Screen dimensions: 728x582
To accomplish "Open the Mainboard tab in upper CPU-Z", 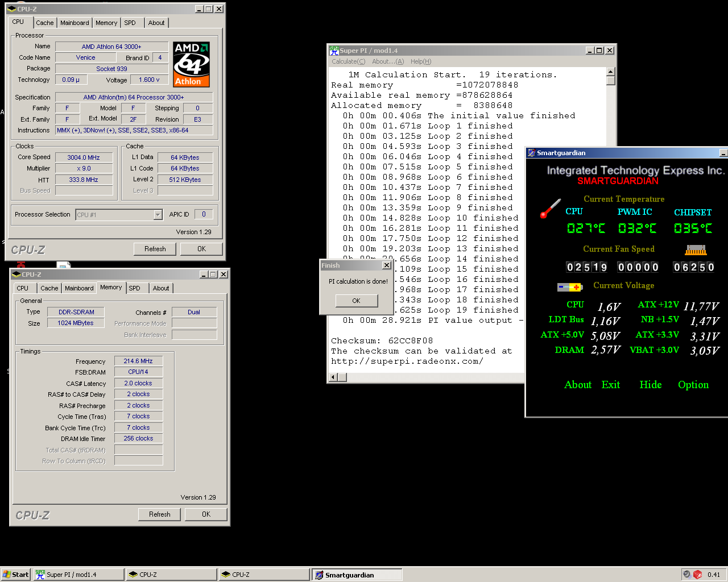I will coord(75,23).
